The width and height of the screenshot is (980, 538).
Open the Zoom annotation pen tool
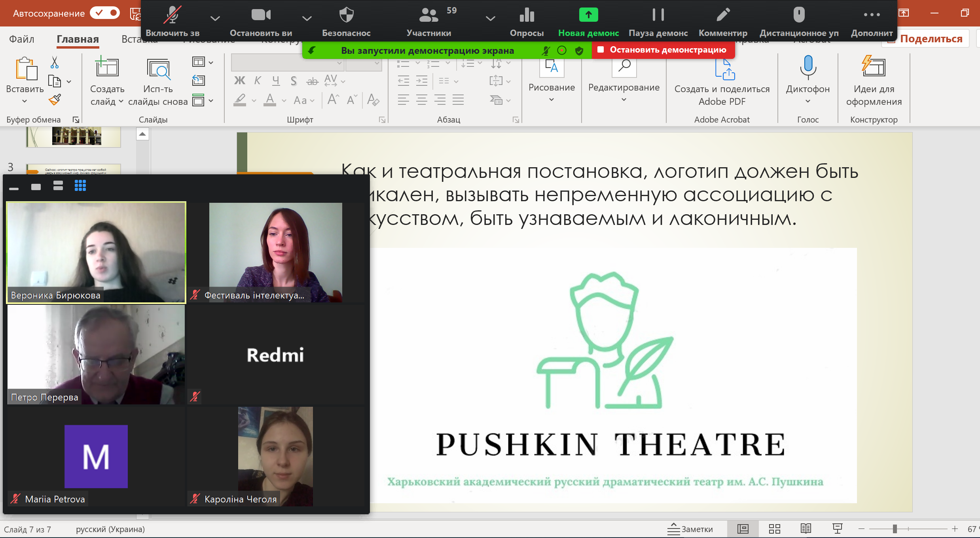pos(723,21)
